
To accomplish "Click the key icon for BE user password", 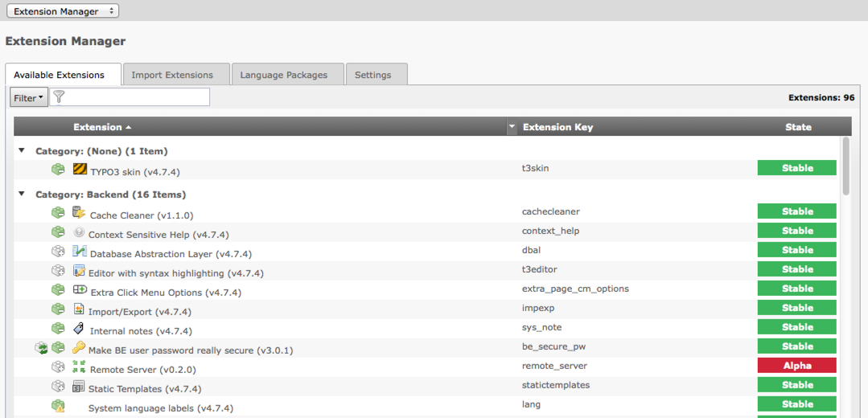I will [79, 348].
